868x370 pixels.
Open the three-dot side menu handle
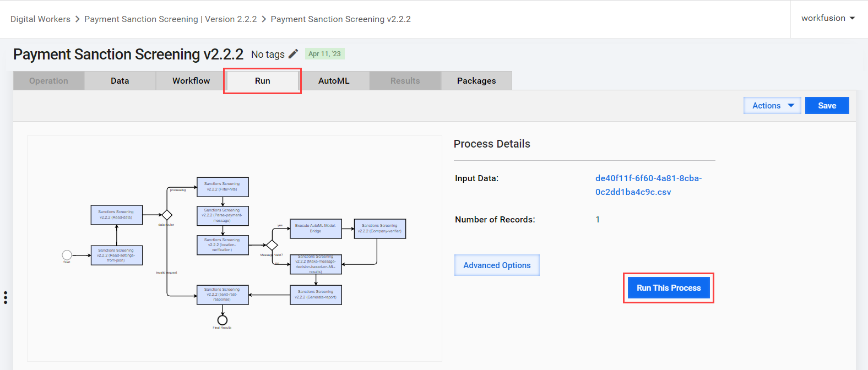tap(6, 297)
